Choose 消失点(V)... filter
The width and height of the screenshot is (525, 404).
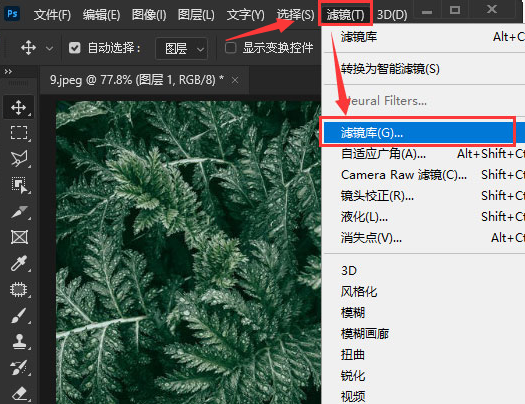tap(423, 238)
